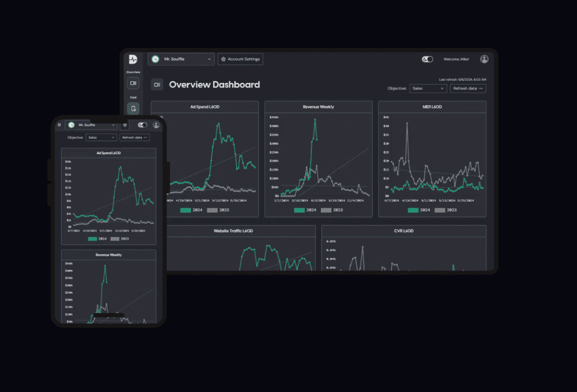
Task: Expand the Mr. Souffle dropdown on tablet
Action: point(181,59)
